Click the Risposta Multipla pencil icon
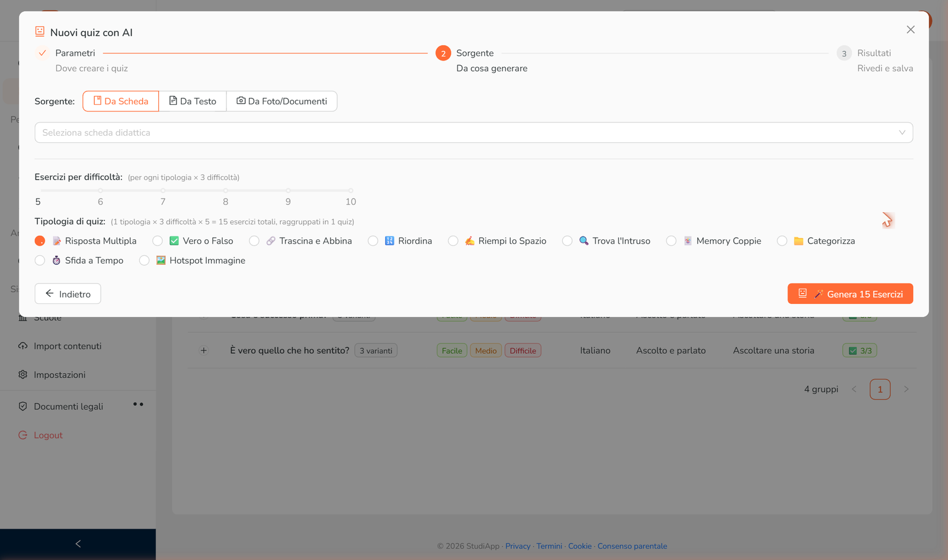 (x=57, y=241)
